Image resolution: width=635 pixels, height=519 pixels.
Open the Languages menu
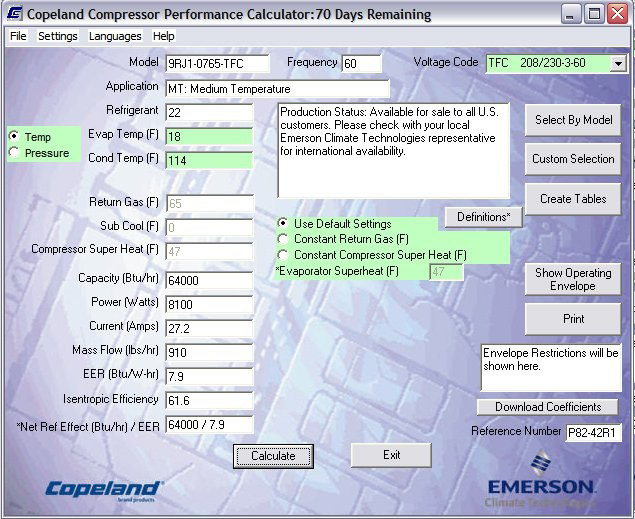[115, 36]
